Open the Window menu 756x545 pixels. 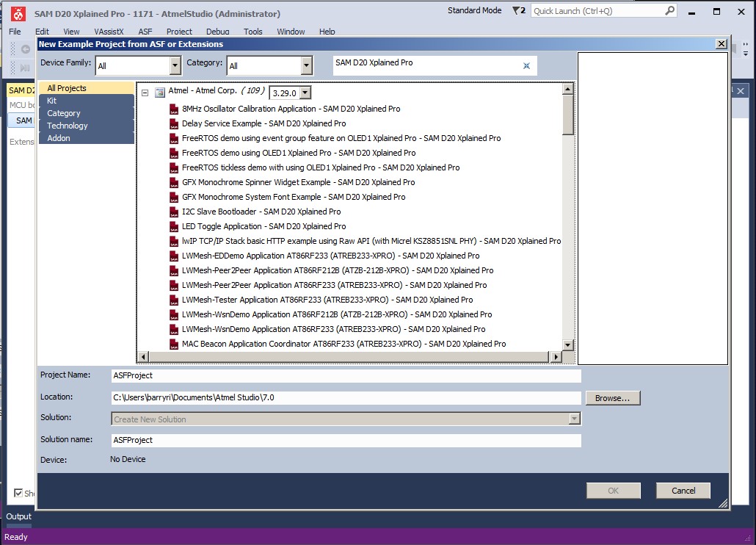pos(291,32)
